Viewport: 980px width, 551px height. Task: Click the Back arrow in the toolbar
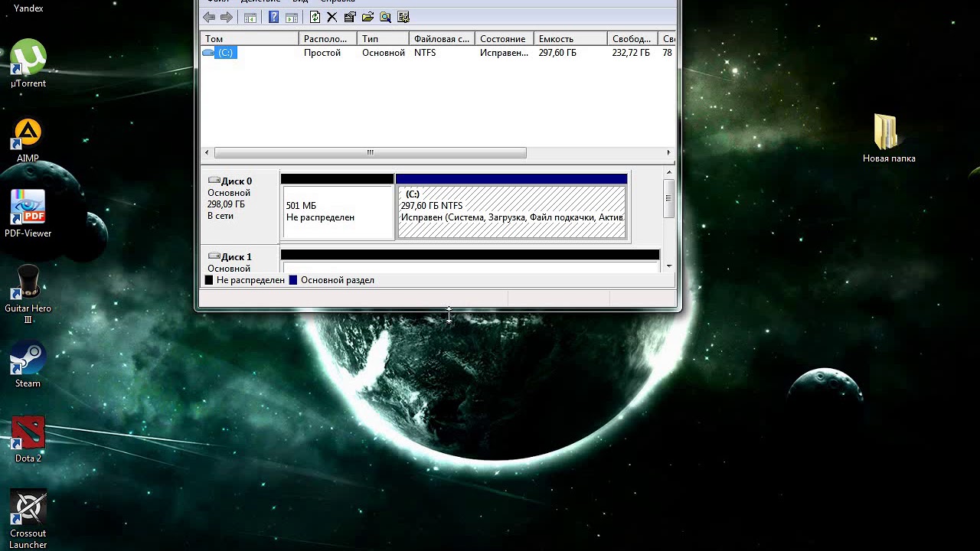pos(209,17)
